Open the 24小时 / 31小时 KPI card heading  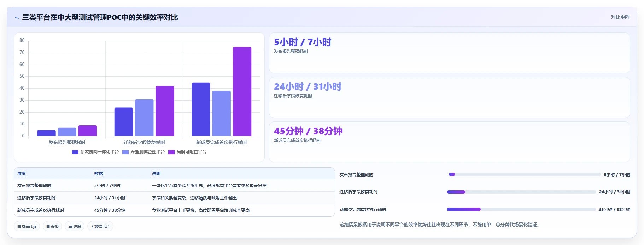(308, 87)
